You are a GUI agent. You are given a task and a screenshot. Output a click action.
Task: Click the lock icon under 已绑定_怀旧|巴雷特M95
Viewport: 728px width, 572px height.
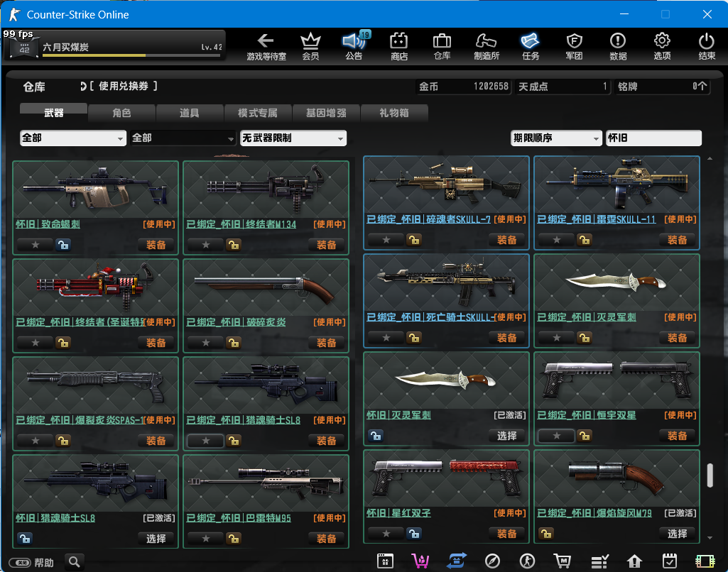pos(234,539)
